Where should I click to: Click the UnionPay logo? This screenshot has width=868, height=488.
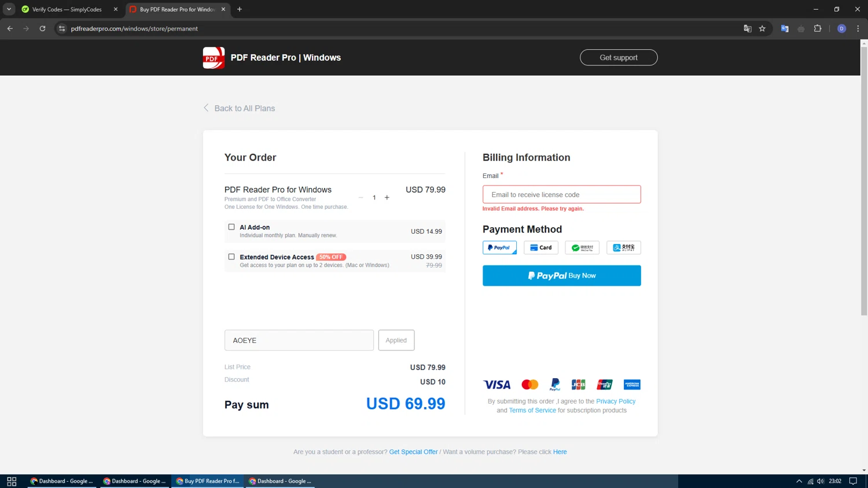point(605,385)
